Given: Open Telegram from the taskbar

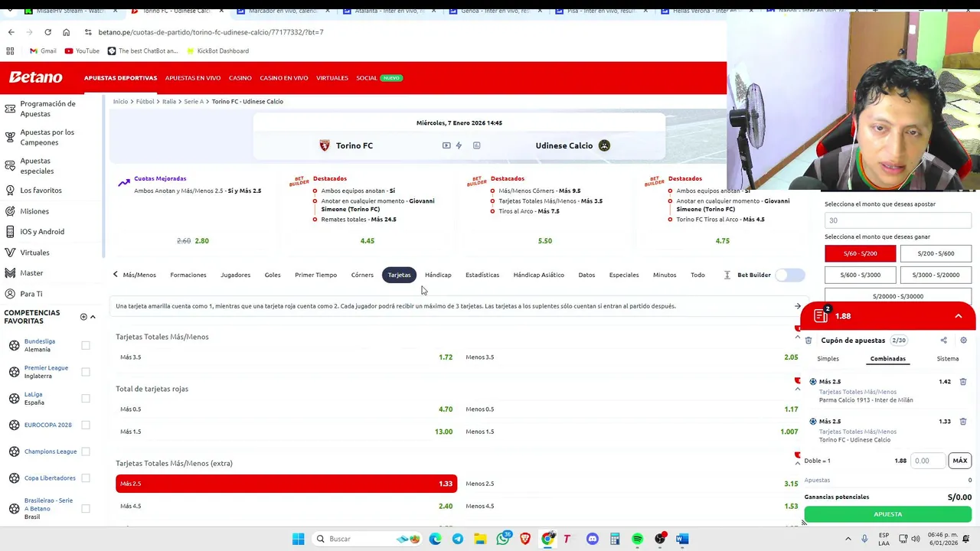Looking at the screenshot, I should 458,539.
